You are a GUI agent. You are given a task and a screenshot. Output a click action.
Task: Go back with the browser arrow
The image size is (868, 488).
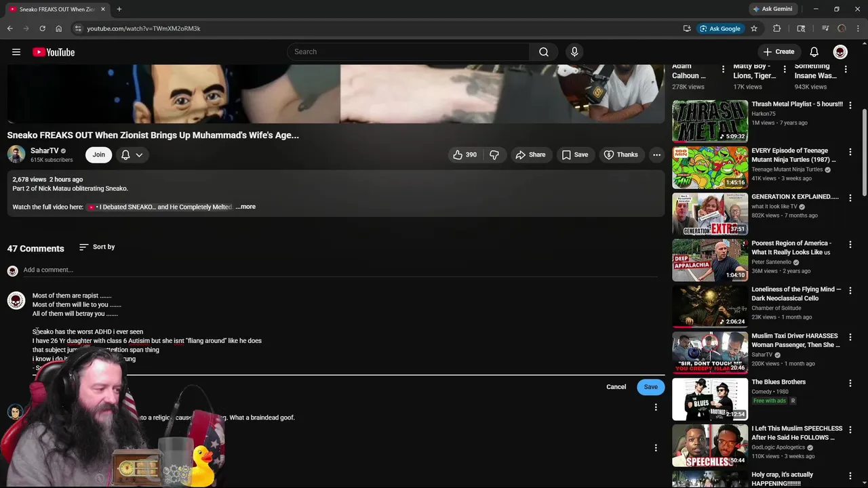[x=9, y=28]
